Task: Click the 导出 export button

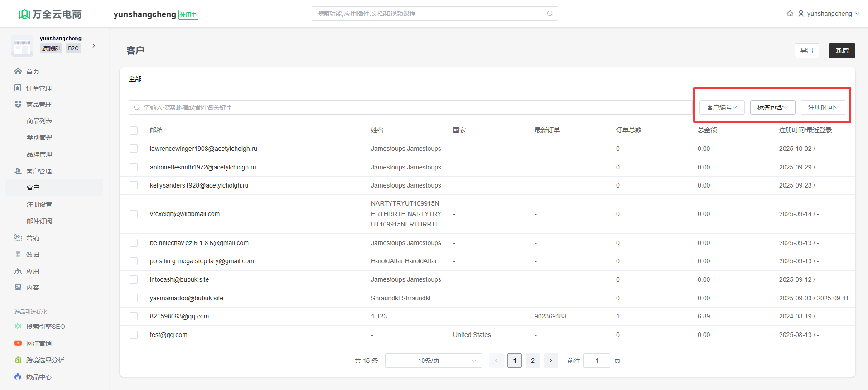Action: tap(806, 51)
